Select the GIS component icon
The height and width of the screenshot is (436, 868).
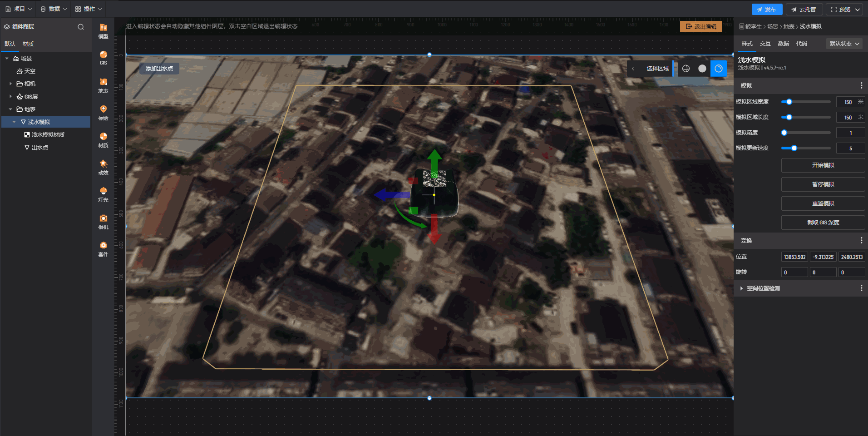(103, 58)
